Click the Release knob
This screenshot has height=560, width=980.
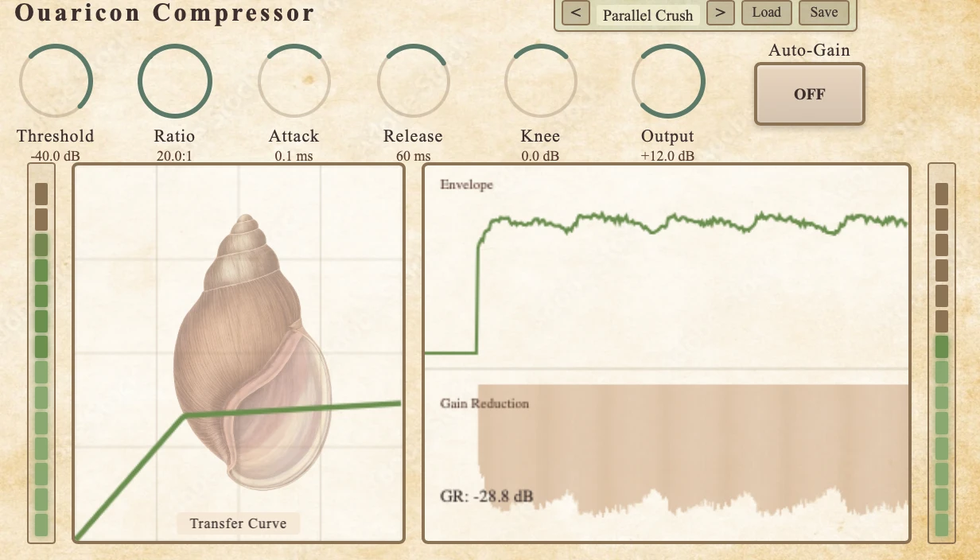[x=413, y=81]
